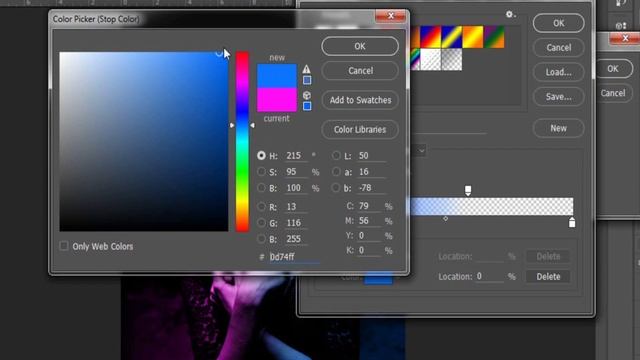
Task: Click the vertical hue spectrum slider
Action: [x=242, y=141]
